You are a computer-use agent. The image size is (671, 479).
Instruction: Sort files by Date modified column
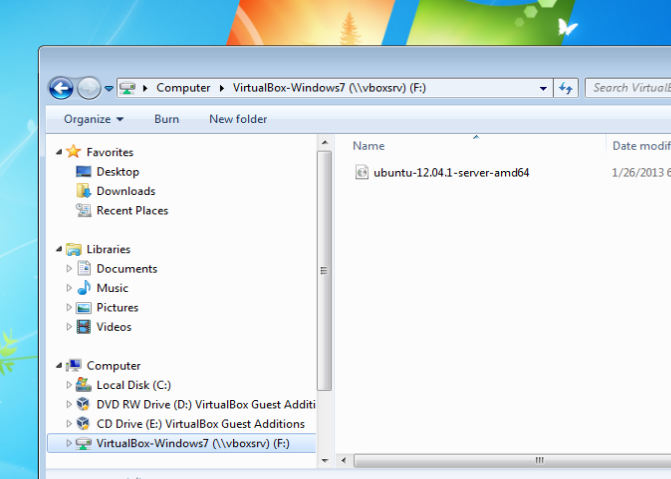pyautogui.click(x=640, y=146)
